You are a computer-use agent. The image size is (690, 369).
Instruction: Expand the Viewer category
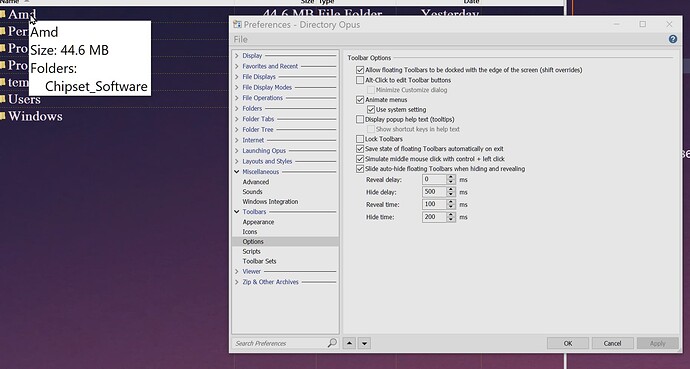[x=237, y=271]
